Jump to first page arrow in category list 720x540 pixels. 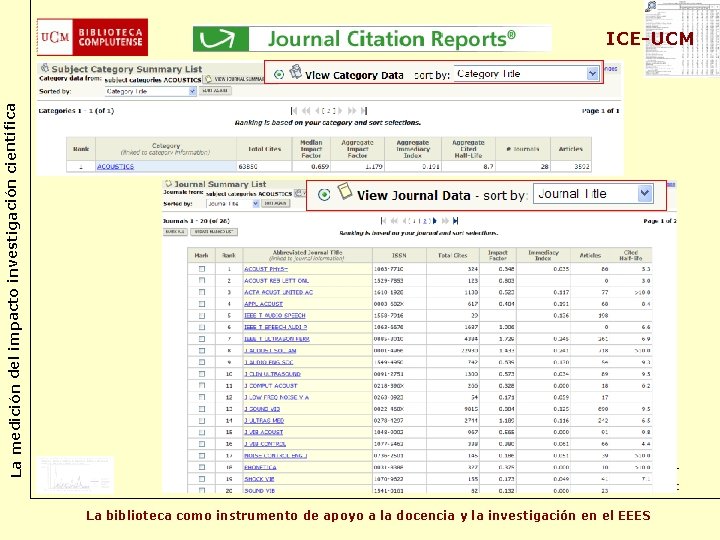(294, 111)
